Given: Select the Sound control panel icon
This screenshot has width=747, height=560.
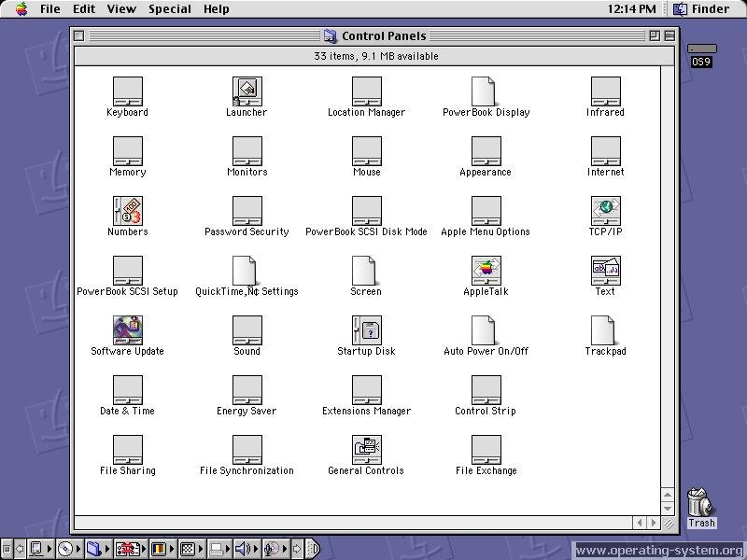Looking at the screenshot, I should (x=247, y=330).
